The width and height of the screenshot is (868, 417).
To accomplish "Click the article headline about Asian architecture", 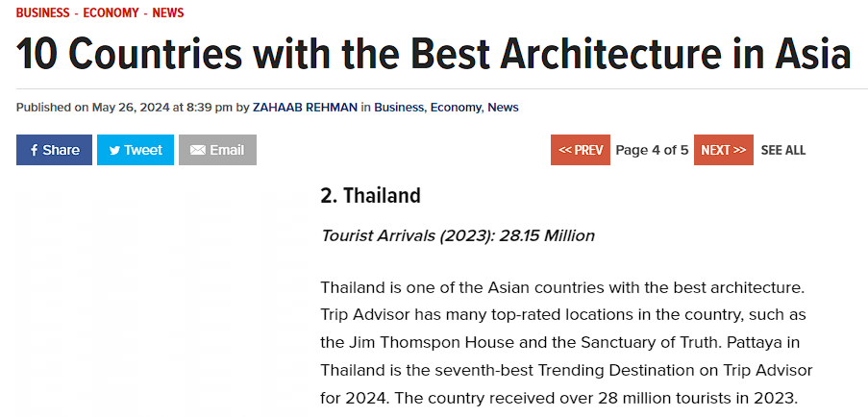I will [434, 53].
